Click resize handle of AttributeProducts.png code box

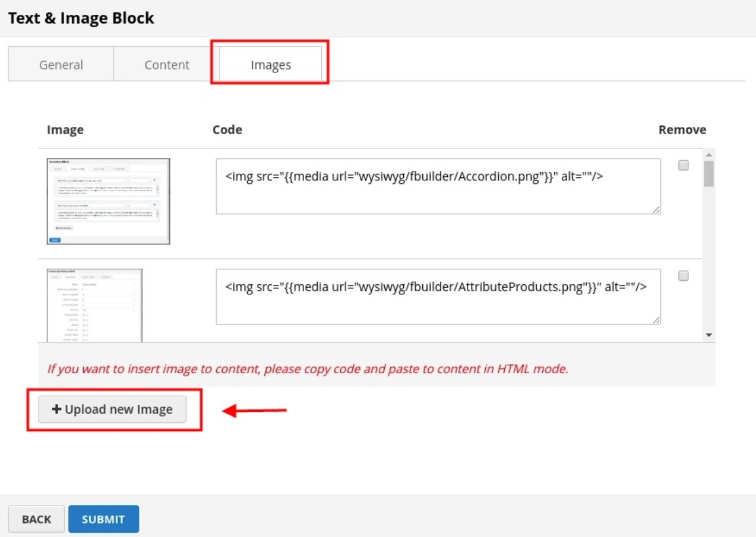pyautogui.click(x=656, y=320)
